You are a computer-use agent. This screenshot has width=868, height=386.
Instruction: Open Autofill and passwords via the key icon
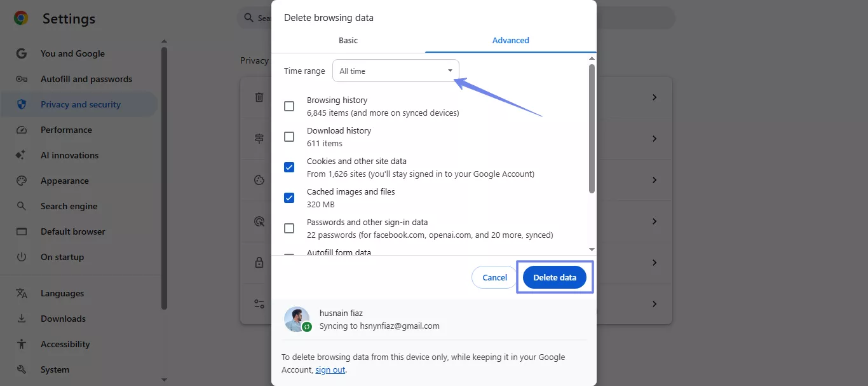21,79
